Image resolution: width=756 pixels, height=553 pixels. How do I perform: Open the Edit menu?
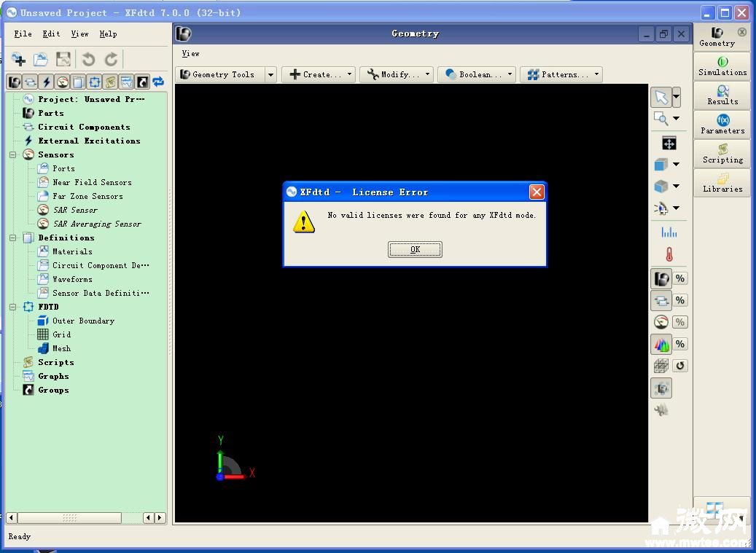[51, 34]
